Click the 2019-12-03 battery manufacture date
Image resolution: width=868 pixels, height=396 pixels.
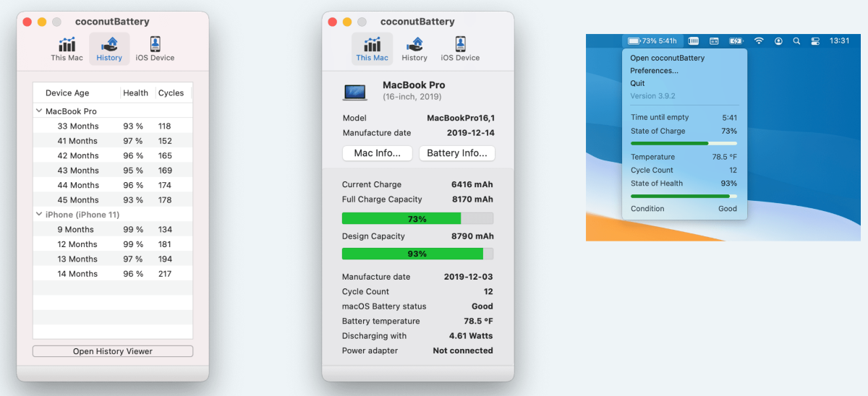(468, 277)
